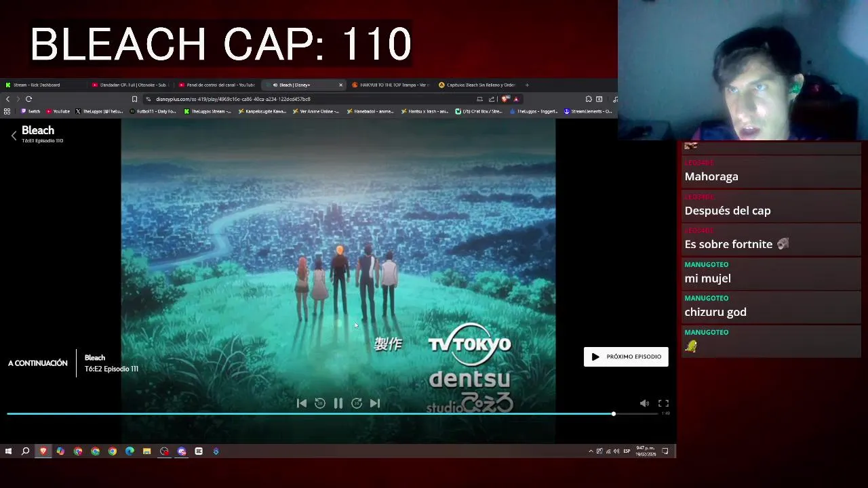Seek using the video progress bar handle

613,413
